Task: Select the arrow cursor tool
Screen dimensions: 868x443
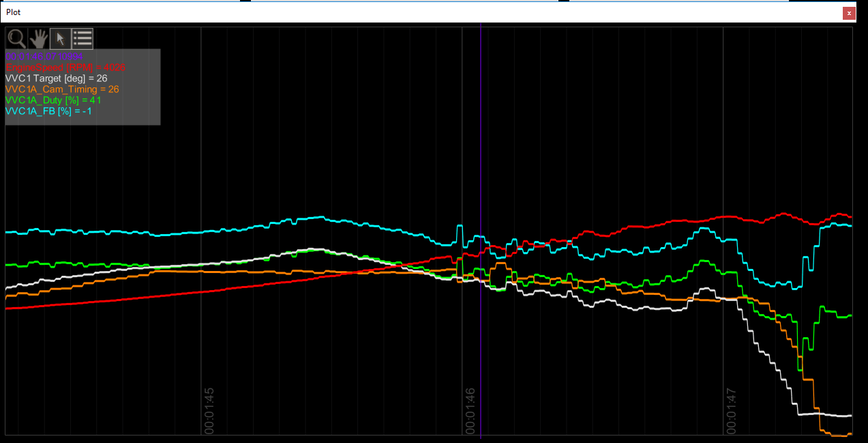Action: (60, 38)
